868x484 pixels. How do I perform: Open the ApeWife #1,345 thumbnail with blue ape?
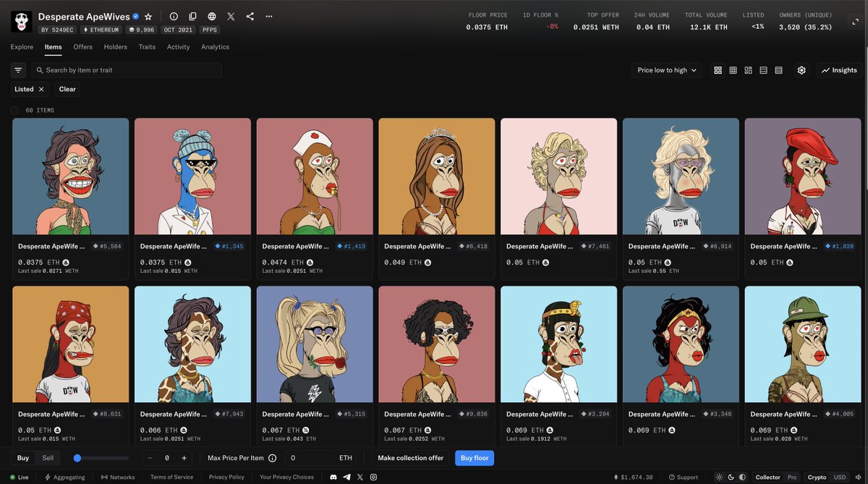click(192, 177)
